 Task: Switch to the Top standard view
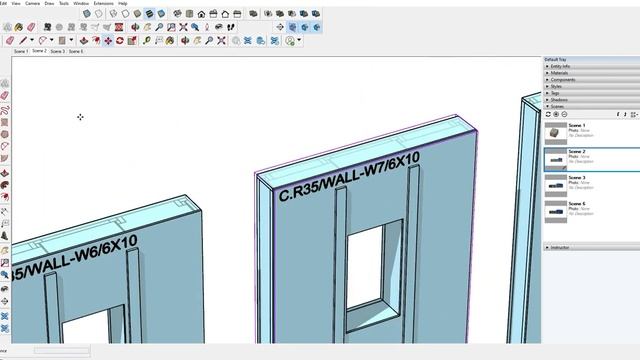pos(189,14)
